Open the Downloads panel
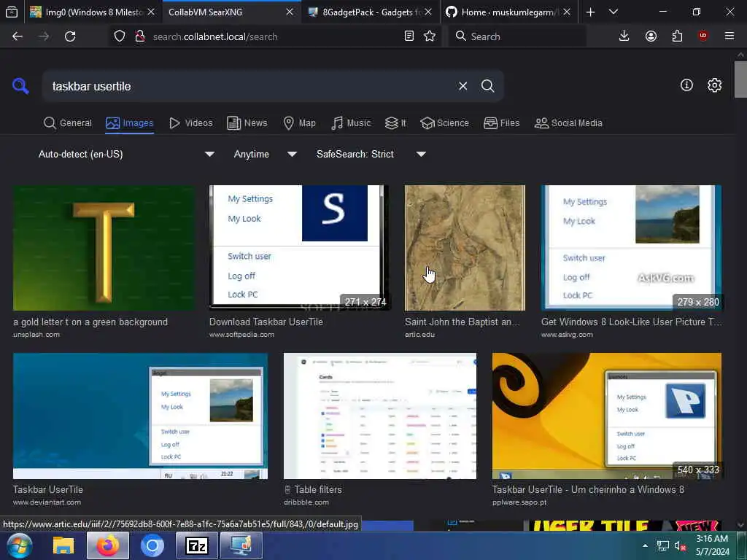This screenshot has width=747, height=560. click(x=624, y=36)
